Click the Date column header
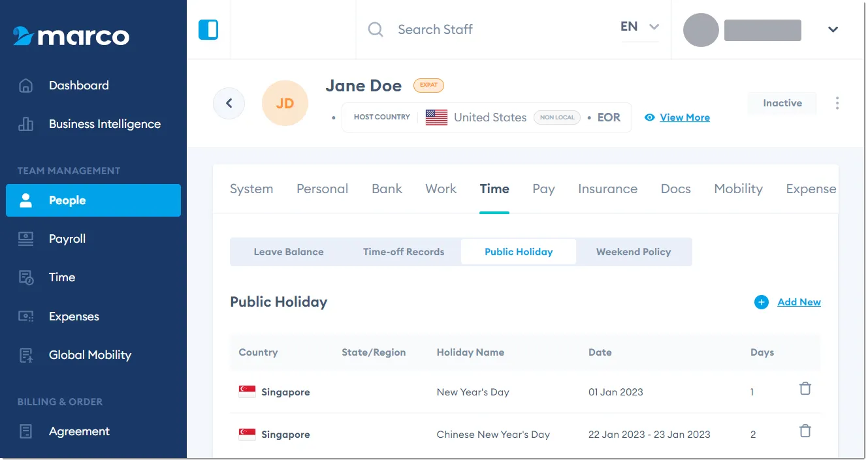Viewport: 868px width, 462px height. (600, 352)
